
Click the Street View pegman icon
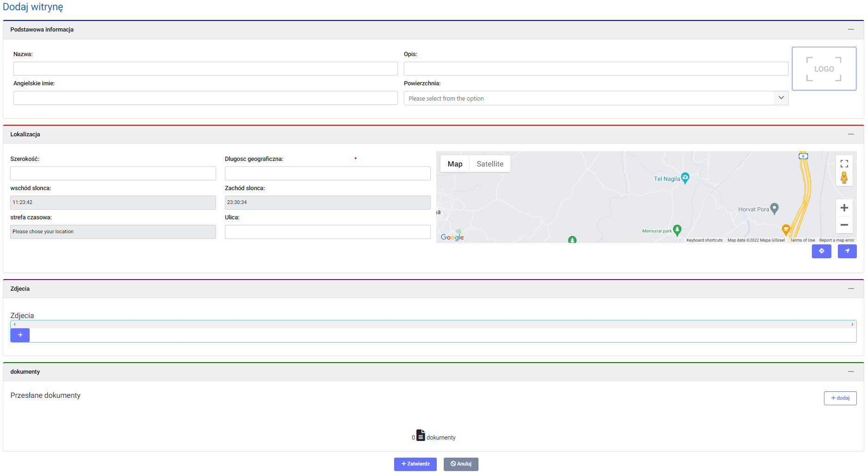pyautogui.click(x=844, y=178)
